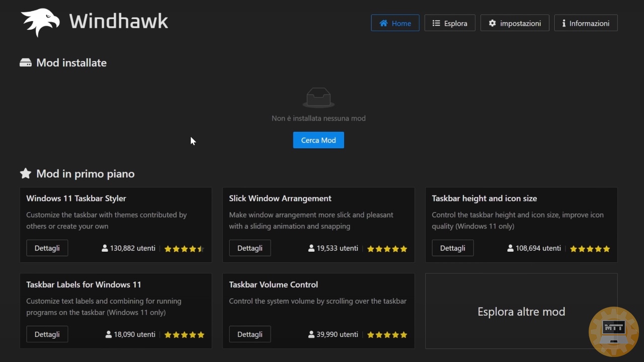Viewport: 644px width, 362px height.
Task: Click the Windhawk eagle logo
Action: 40,22
